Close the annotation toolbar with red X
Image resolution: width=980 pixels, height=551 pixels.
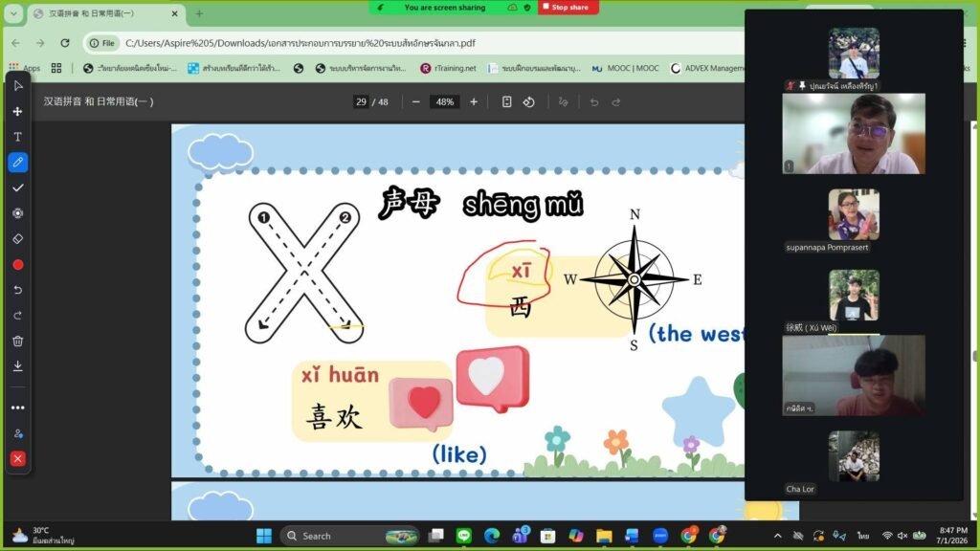[17, 458]
